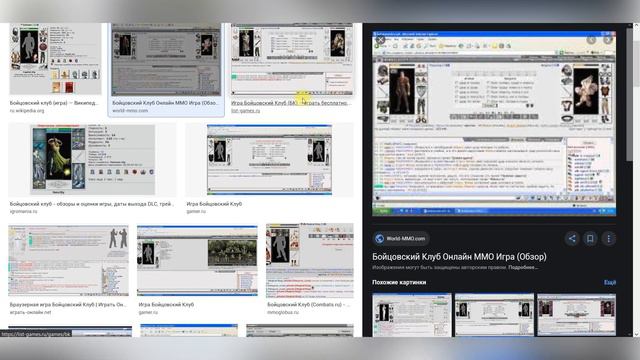This screenshot has width=640, height=360.
Task: Share the previewed image
Action: 572,238
